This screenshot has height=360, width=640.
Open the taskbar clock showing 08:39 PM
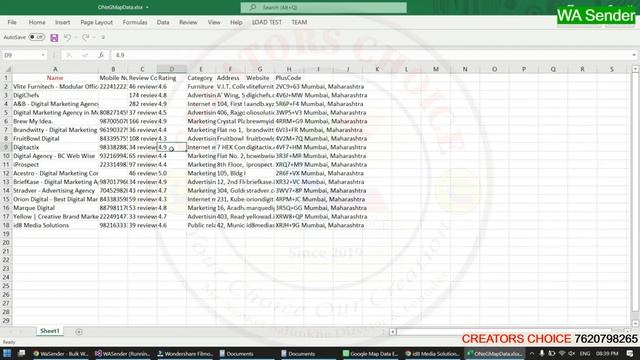607,353
